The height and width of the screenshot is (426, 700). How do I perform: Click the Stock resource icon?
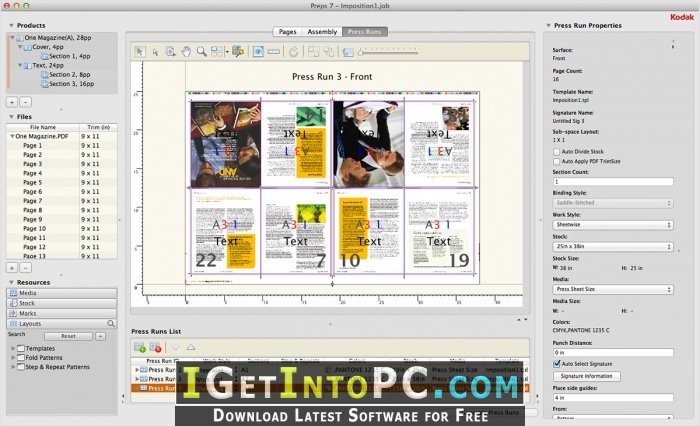click(x=13, y=303)
